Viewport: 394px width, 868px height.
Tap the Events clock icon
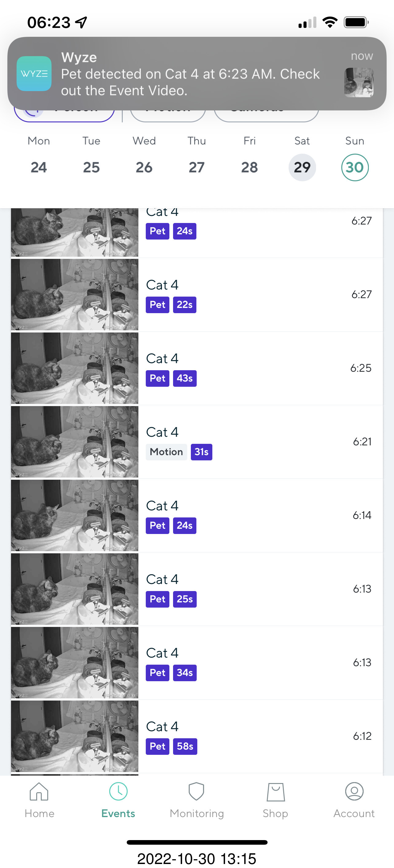[118, 792]
